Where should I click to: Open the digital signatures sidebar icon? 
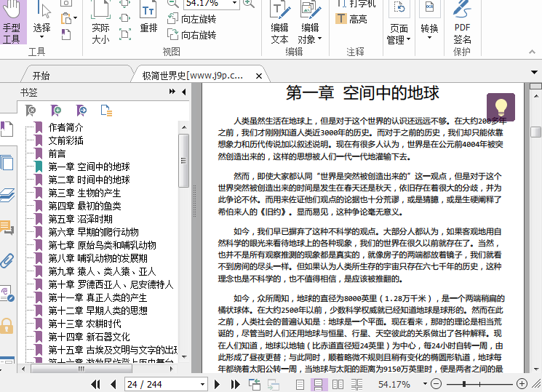point(7,294)
